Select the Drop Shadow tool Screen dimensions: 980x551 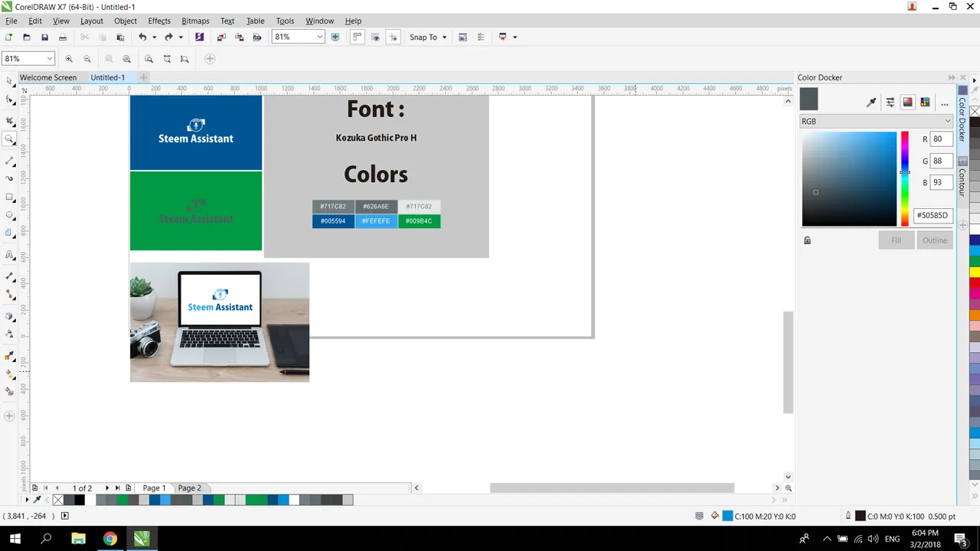point(9,315)
